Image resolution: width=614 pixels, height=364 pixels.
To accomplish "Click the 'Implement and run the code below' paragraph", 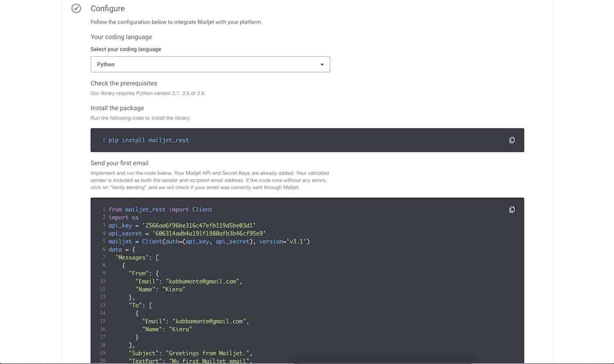I will tap(210, 180).
